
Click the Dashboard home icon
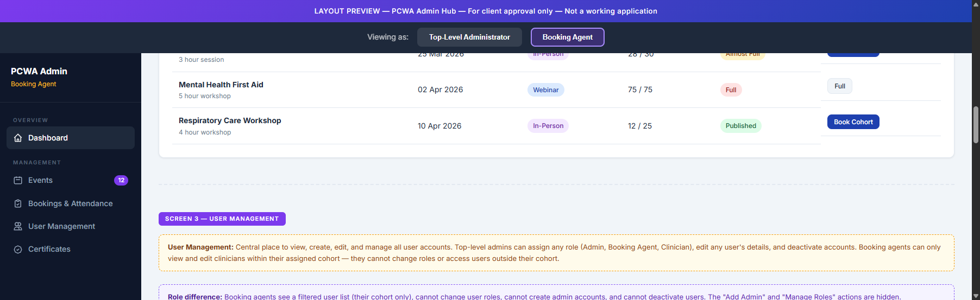tap(18, 138)
